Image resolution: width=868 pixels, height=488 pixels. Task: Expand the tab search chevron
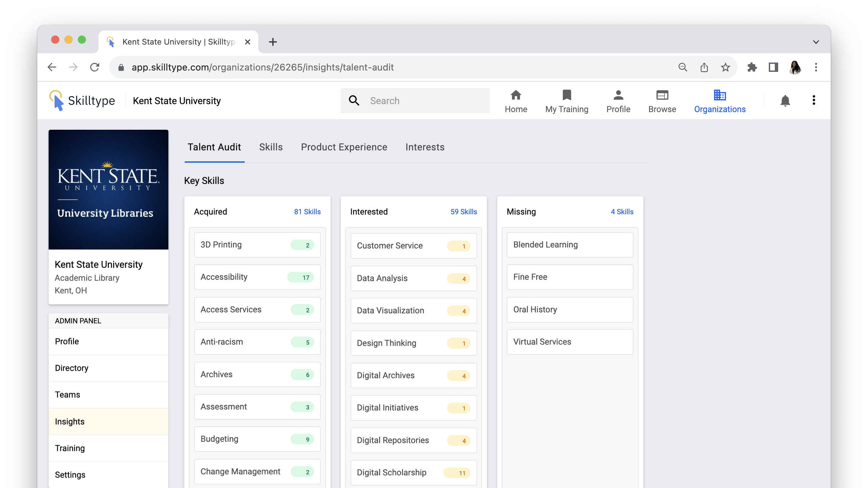point(815,42)
